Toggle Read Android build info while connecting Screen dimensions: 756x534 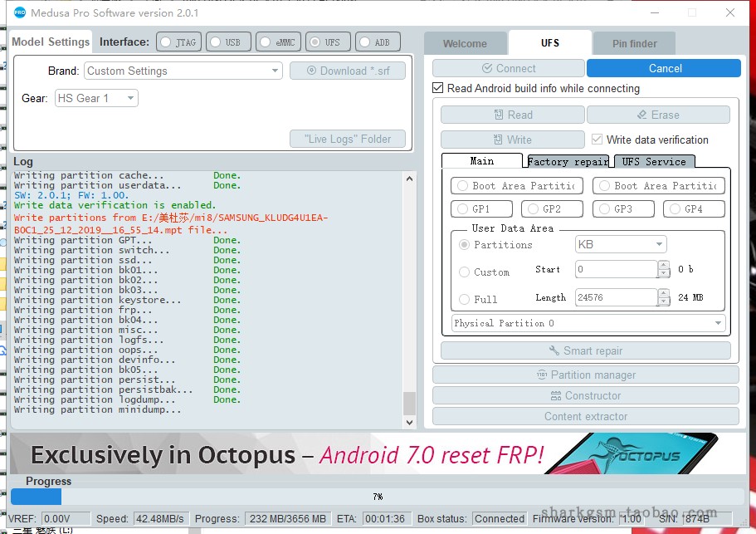click(x=438, y=88)
